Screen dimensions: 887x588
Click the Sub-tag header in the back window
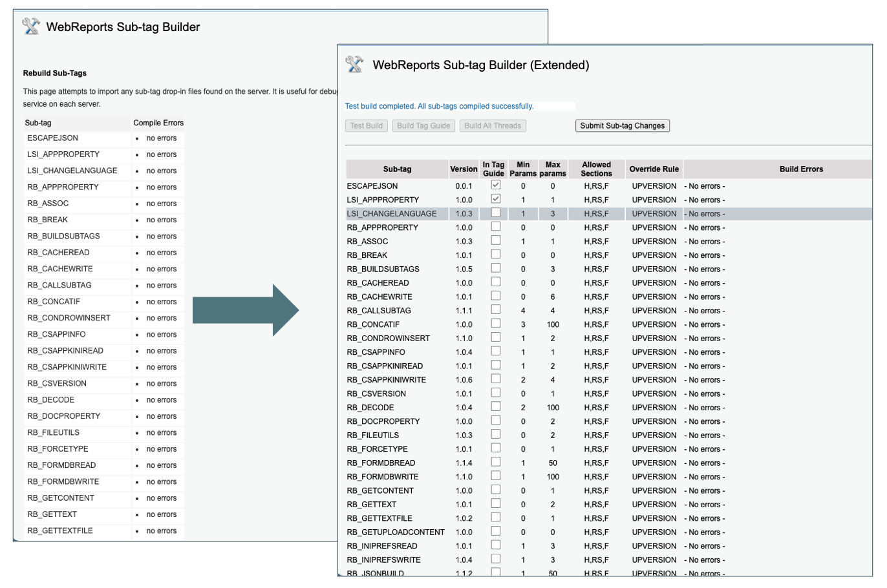click(38, 123)
